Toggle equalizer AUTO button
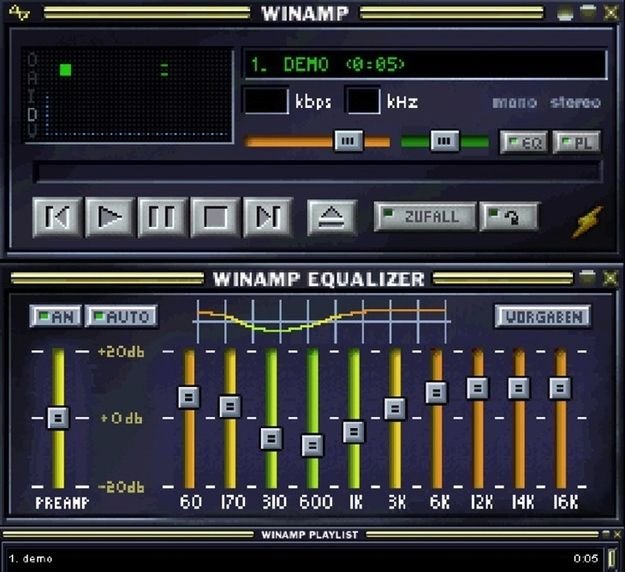The height and width of the screenshot is (572, 625). pos(121,316)
